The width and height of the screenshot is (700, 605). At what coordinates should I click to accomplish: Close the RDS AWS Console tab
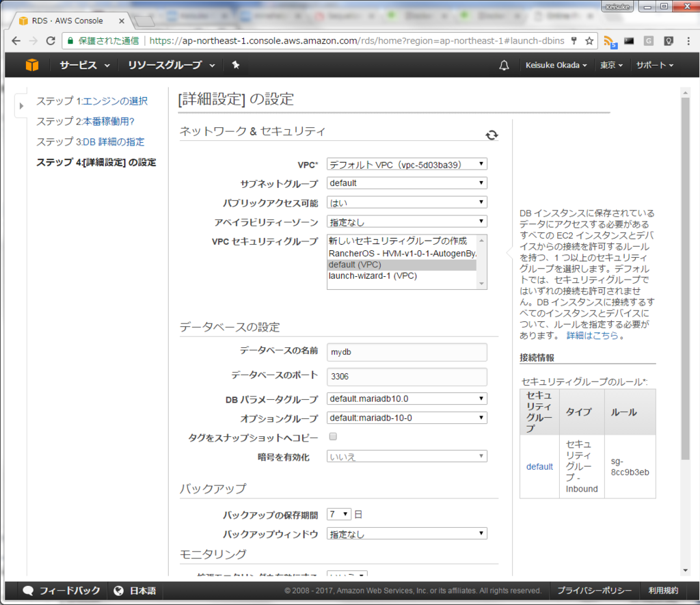[x=122, y=21]
